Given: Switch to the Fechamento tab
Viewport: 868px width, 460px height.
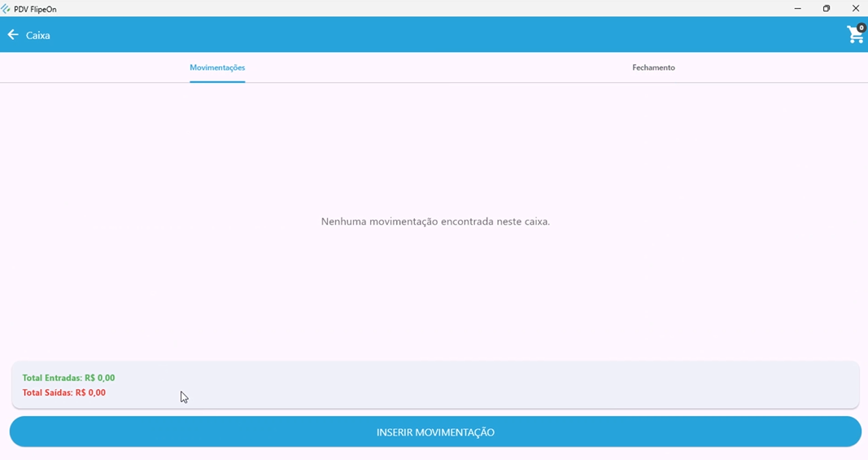Looking at the screenshot, I should [653, 68].
